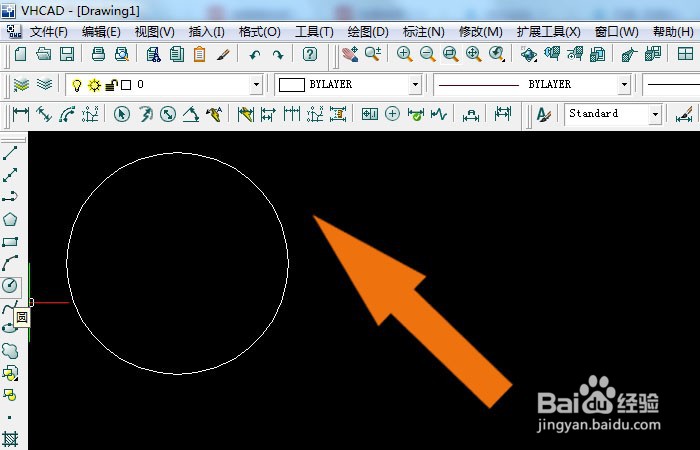This screenshot has width=700, height=450.
Task: Undo the last action
Action: tap(255, 55)
